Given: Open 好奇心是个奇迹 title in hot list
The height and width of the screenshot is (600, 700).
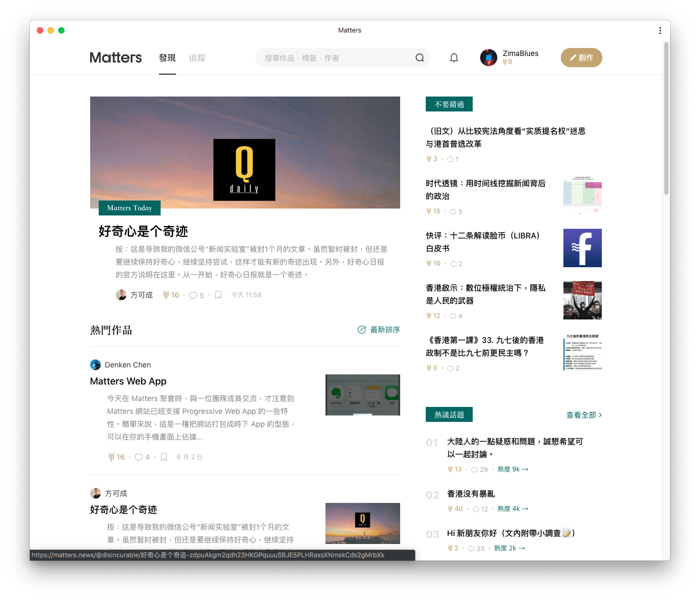Looking at the screenshot, I should pyautogui.click(x=124, y=510).
